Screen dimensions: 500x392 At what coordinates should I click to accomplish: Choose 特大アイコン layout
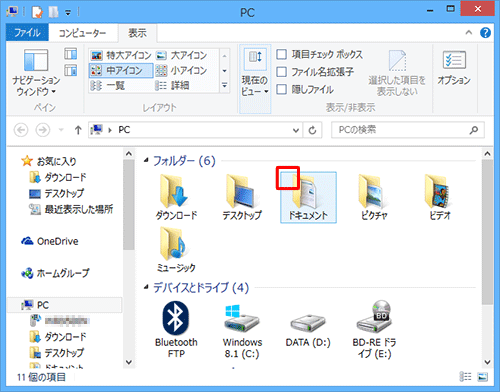(121, 55)
